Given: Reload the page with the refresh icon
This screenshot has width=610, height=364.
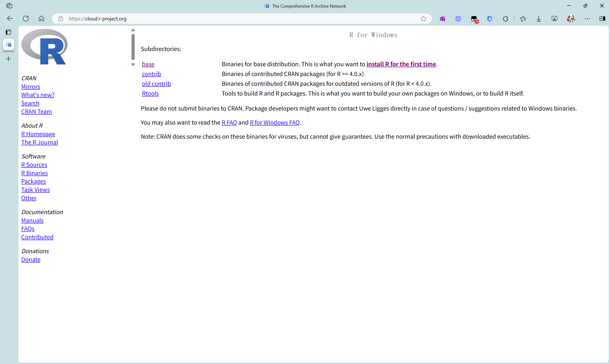Looking at the screenshot, I should tap(26, 19).
